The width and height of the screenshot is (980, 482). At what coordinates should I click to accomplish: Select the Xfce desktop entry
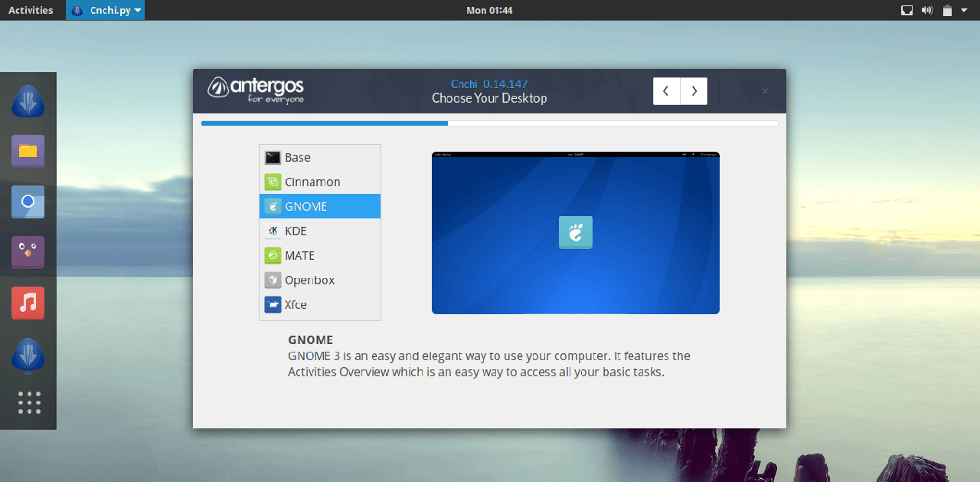coord(320,304)
